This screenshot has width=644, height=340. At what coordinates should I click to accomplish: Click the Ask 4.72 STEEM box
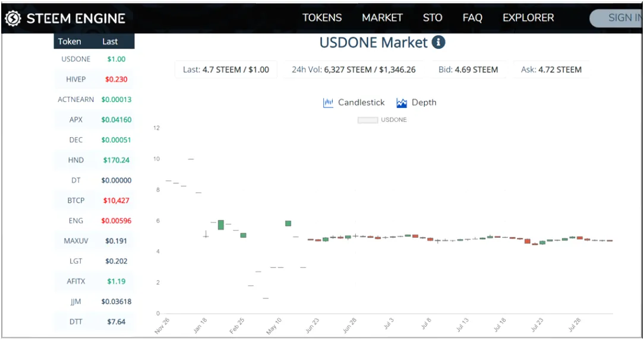tap(551, 70)
